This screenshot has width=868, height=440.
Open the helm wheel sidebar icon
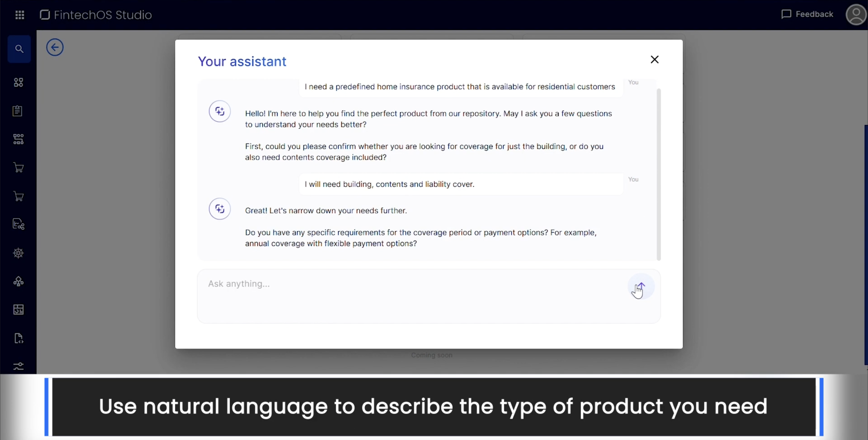tap(19, 253)
